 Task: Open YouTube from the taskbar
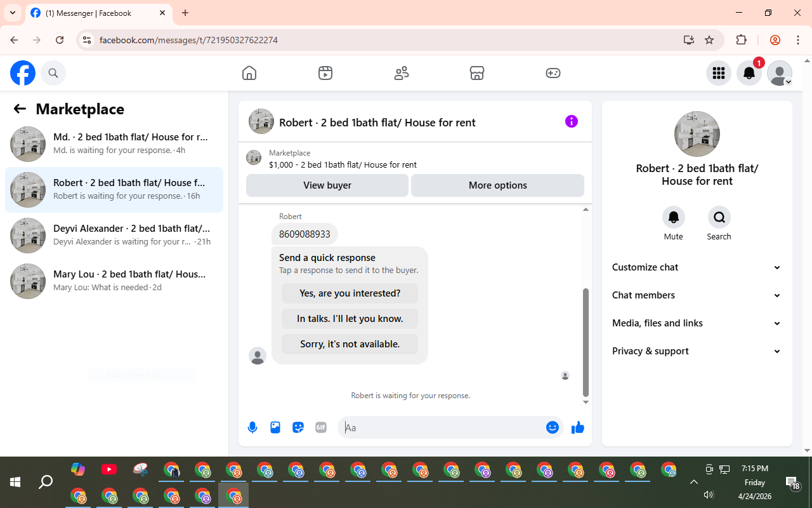point(109,469)
